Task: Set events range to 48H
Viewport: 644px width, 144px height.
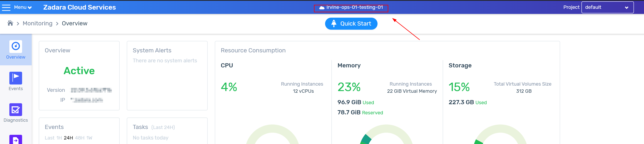Action: (80, 138)
